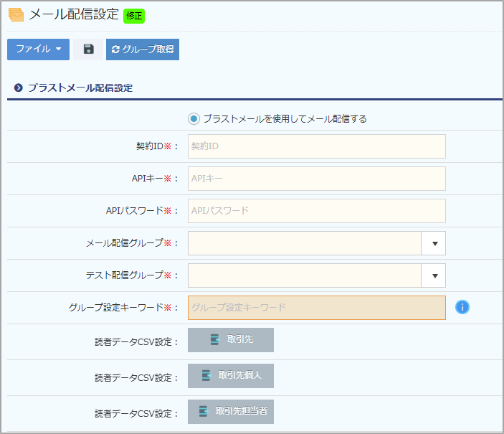The height and width of the screenshot is (434, 504).
Task: Expand the テスト配信グループ dropdown arrow
Action: click(x=434, y=275)
